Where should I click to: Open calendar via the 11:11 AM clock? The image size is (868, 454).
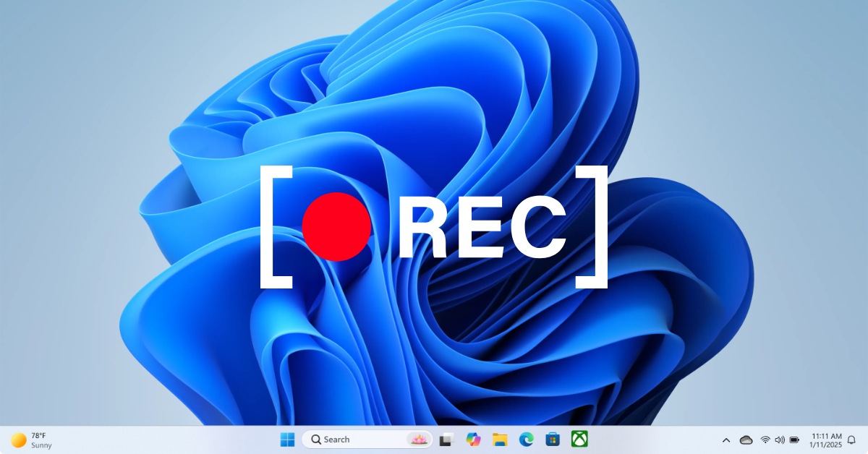click(826, 440)
